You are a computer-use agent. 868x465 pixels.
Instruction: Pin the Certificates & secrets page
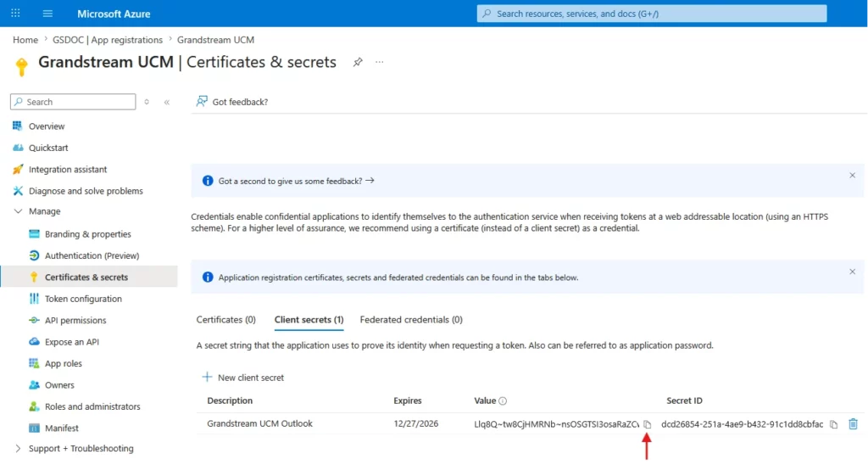(359, 62)
